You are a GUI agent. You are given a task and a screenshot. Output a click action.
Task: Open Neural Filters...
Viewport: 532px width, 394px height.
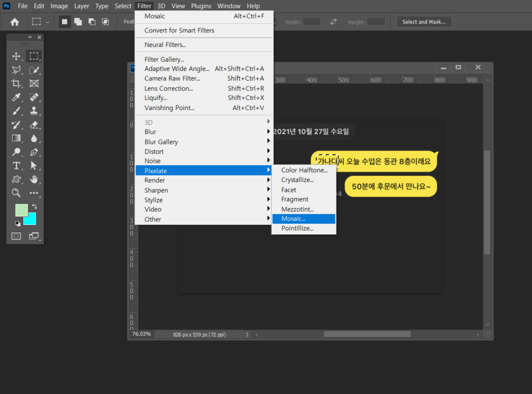point(204,45)
